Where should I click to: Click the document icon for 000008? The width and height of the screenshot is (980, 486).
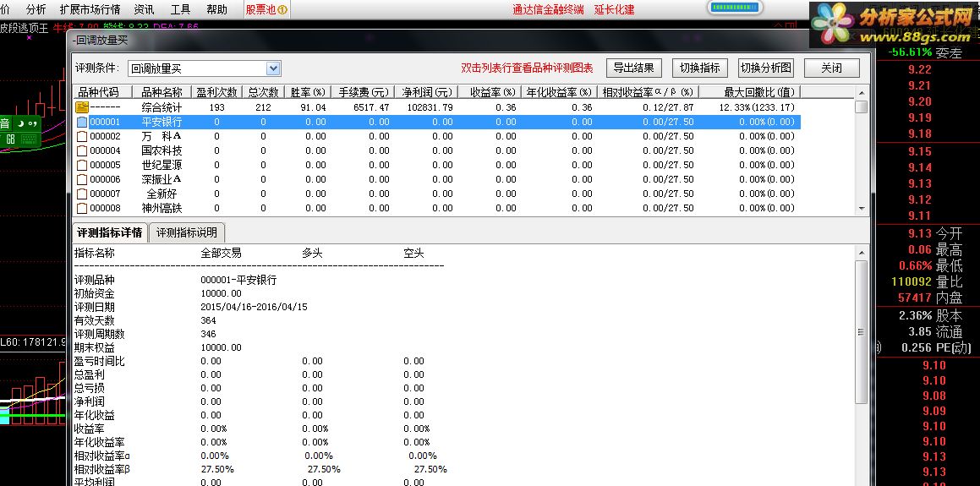point(82,208)
